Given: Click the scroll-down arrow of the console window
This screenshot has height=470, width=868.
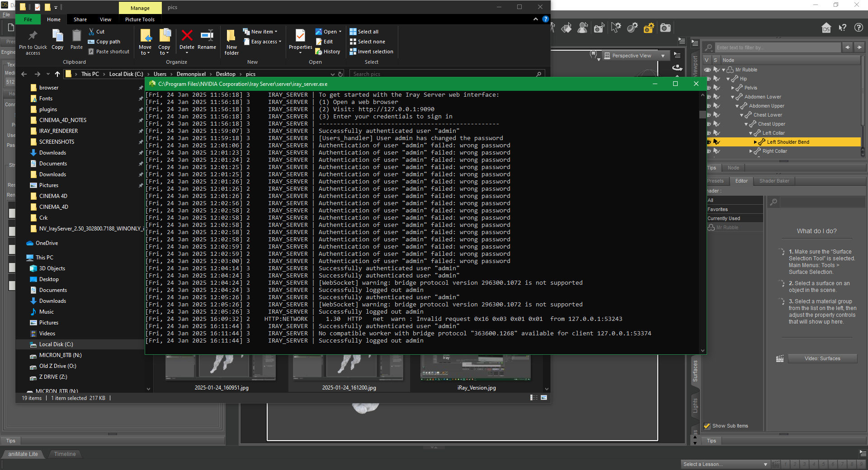Looking at the screenshot, I should [703, 350].
